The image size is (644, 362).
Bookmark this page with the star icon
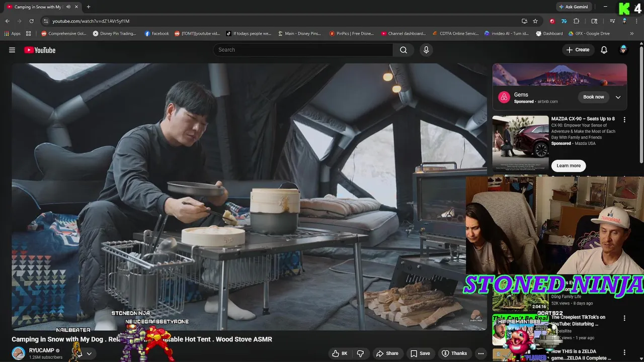pyautogui.click(x=535, y=21)
